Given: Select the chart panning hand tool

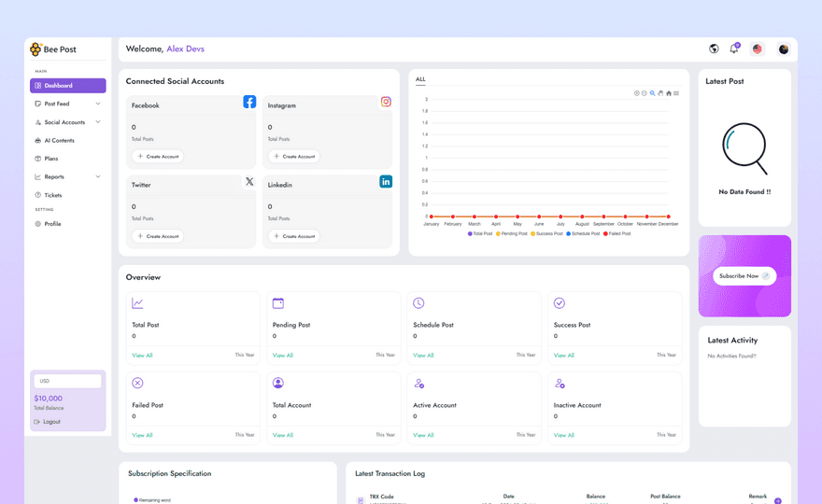Looking at the screenshot, I should pyautogui.click(x=660, y=93).
